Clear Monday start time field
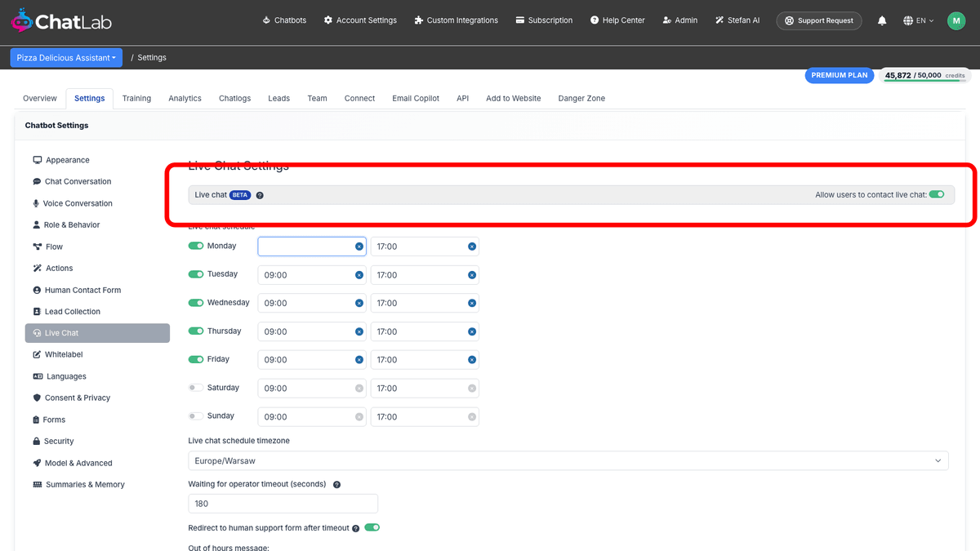Image resolution: width=980 pixels, height=551 pixels. (359, 247)
